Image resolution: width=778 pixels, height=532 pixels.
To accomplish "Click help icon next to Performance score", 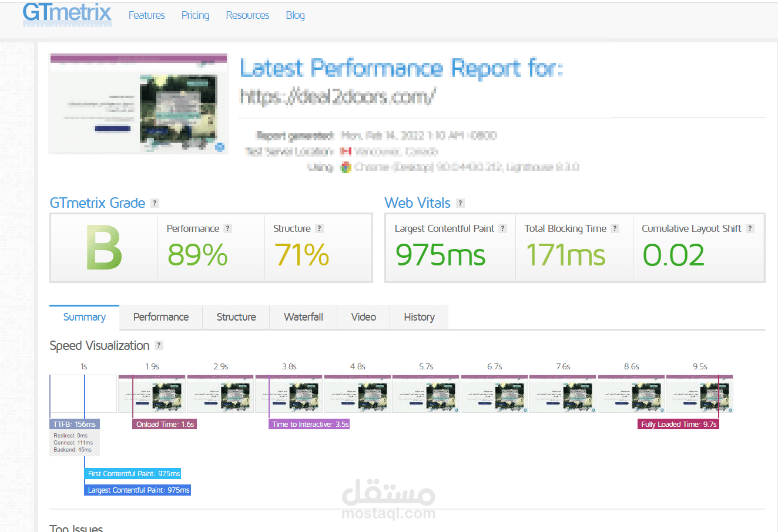I will point(227,228).
